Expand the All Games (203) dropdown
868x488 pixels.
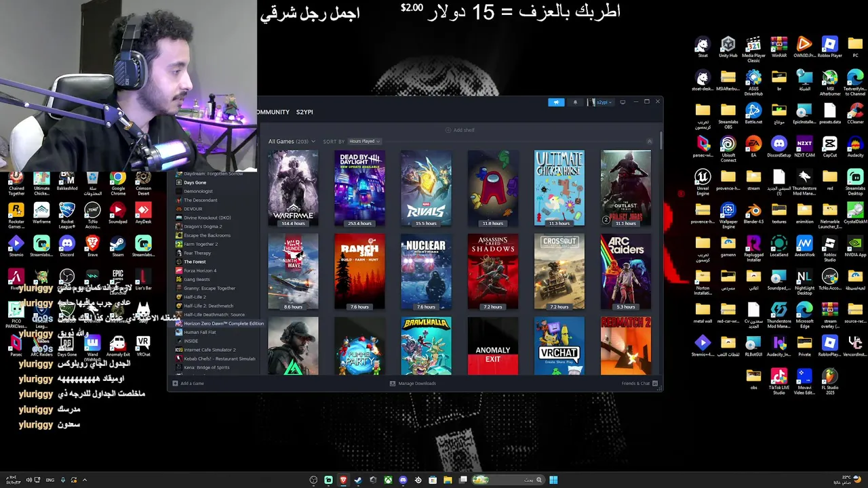click(292, 141)
